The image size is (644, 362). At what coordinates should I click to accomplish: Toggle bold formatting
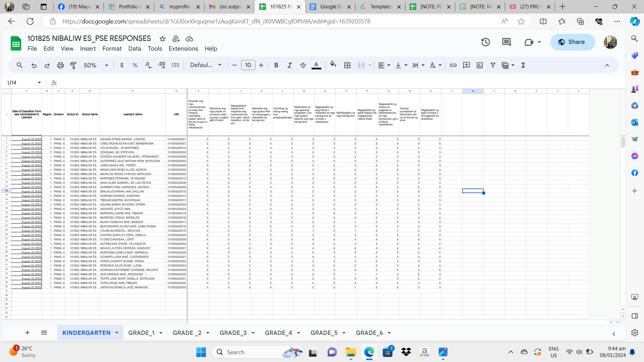tap(276, 65)
